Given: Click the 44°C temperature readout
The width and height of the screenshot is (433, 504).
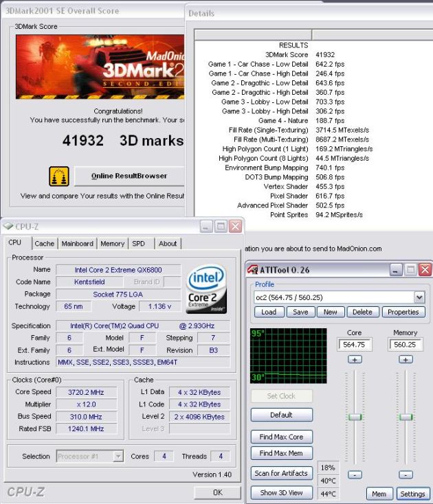Looking at the screenshot, I should pos(328,494).
